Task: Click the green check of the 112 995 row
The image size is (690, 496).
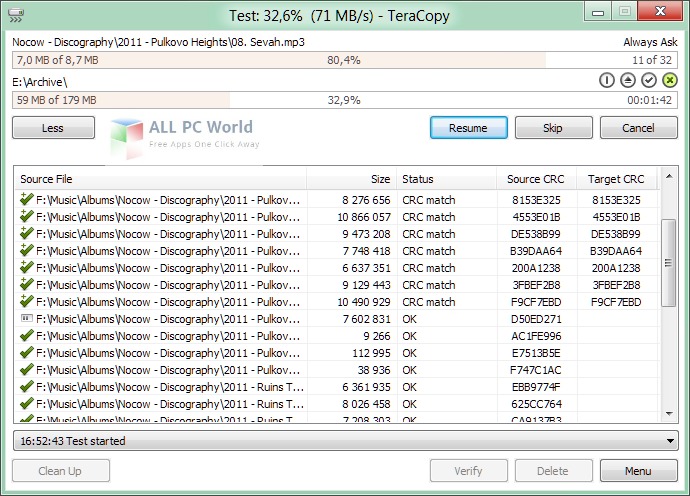Action: click(x=27, y=353)
